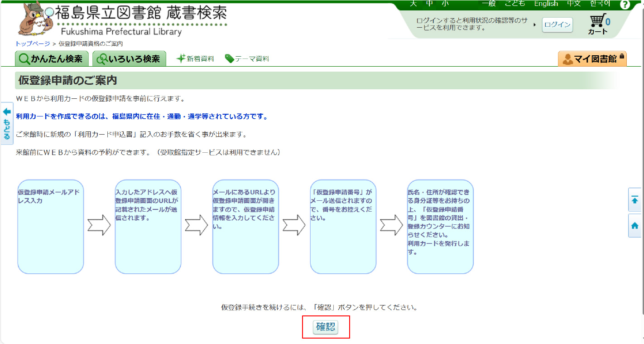This screenshot has height=344, width=644.
Task: Click the ログイン login button
Action: click(x=557, y=25)
